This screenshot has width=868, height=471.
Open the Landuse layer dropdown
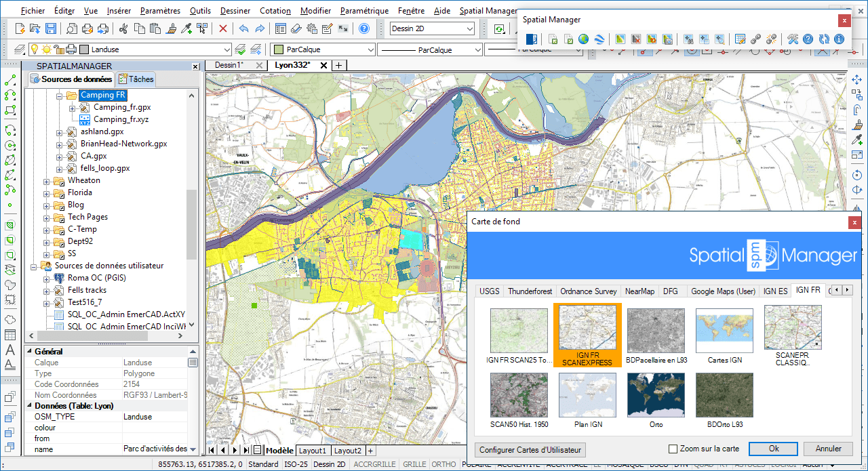[226, 49]
